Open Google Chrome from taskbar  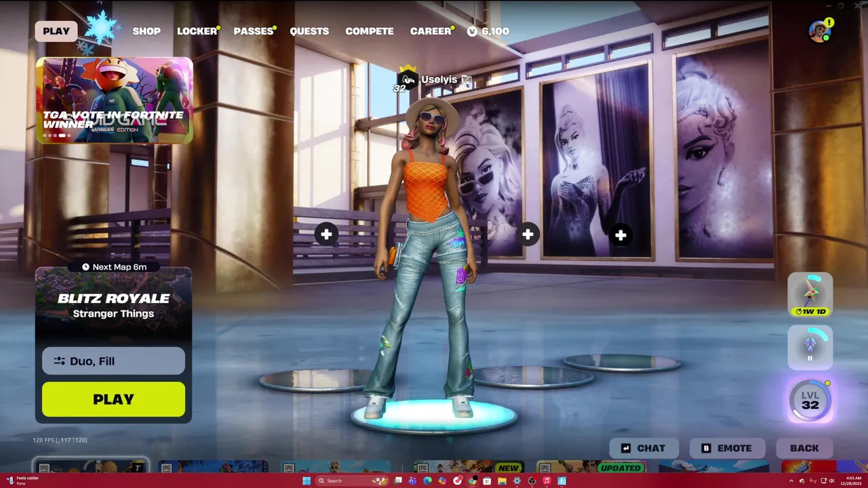click(x=472, y=481)
